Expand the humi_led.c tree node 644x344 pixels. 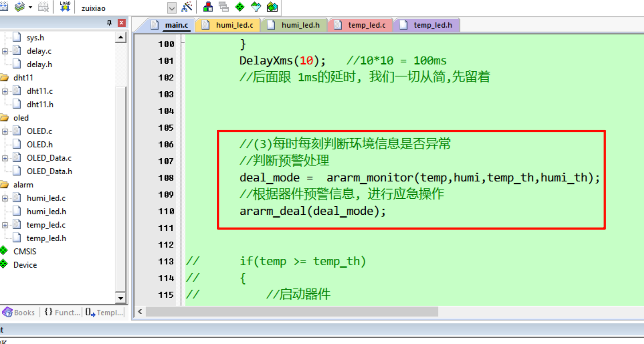(5, 198)
